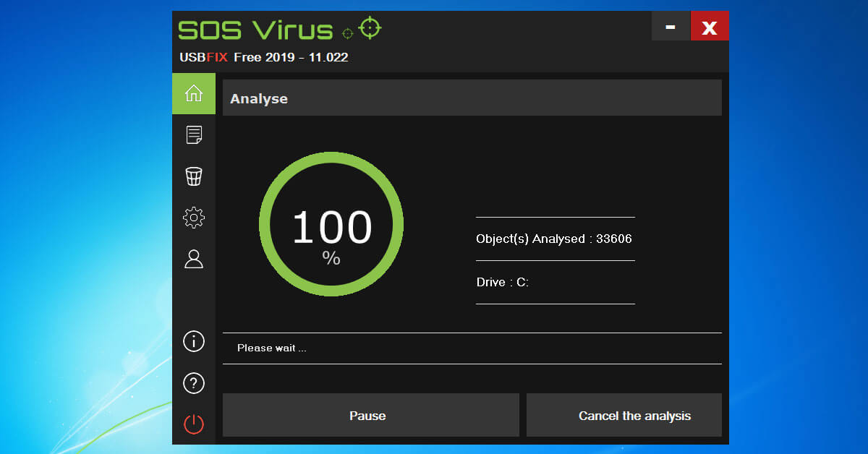
Task: Open USBFix settings via the gear icon
Action: pos(193,218)
